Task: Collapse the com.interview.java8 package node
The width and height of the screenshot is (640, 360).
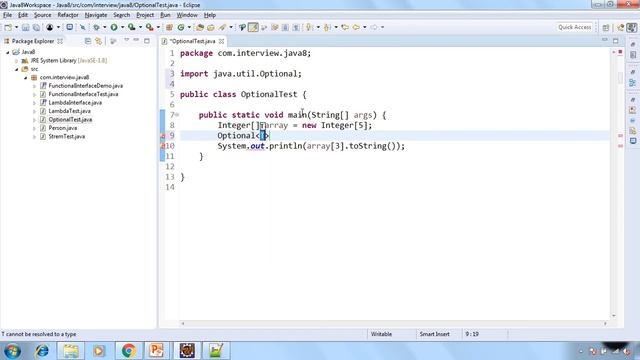Action: point(26,78)
